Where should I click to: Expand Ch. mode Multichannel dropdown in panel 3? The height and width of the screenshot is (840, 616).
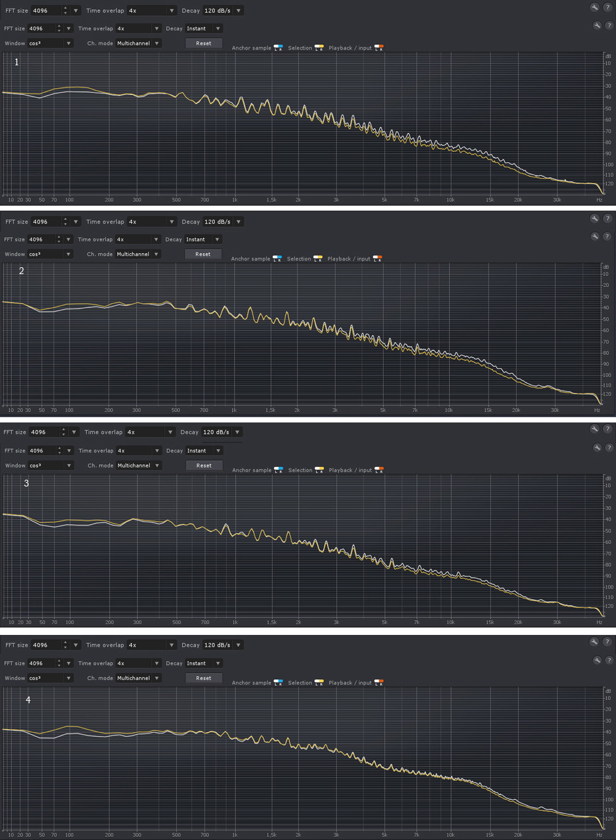[x=139, y=466]
